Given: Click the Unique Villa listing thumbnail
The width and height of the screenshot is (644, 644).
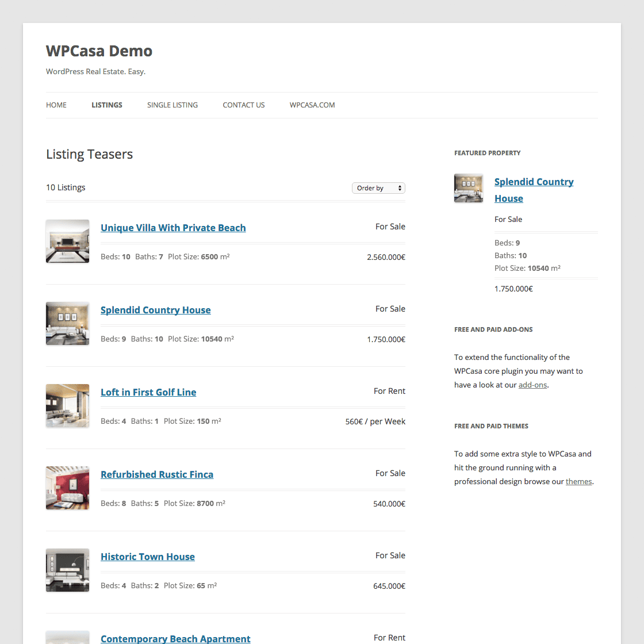Looking at the screenshot, I should click(67, 241).
